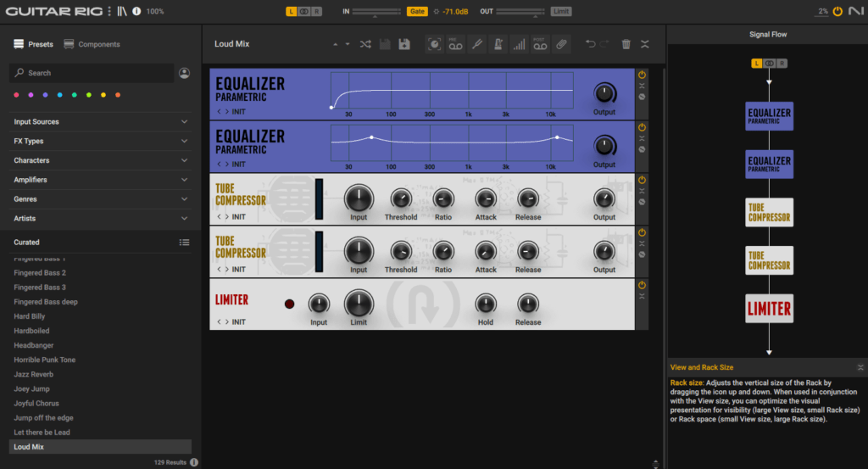868x469 pixels.
Task: Expand the Artists category
Action: click(100, 218)
